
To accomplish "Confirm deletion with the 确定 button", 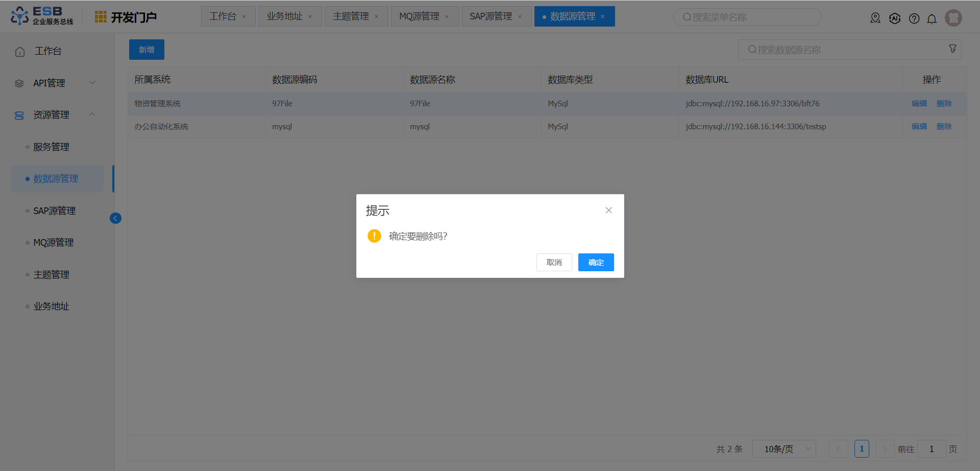I will [596, 263].
